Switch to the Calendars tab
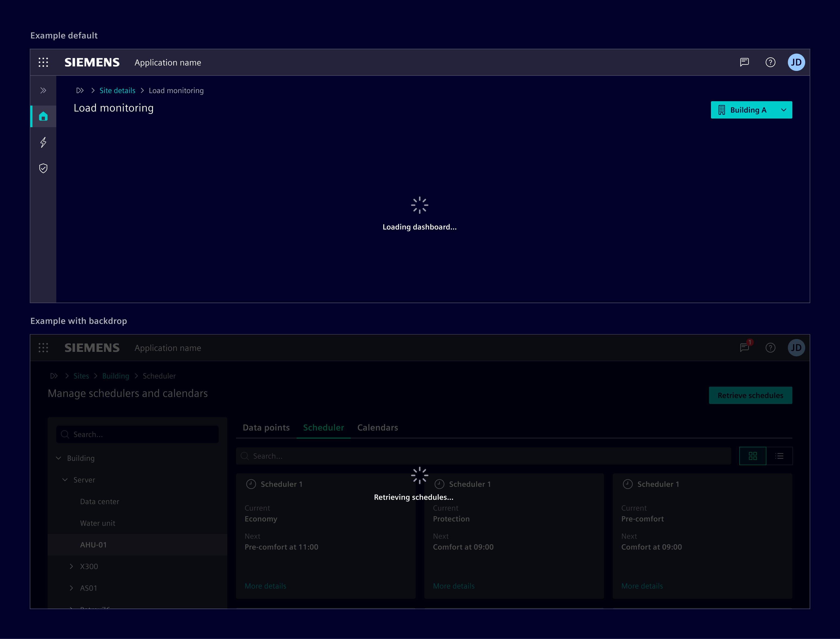The image size is (840, 639). coord(377,428)
